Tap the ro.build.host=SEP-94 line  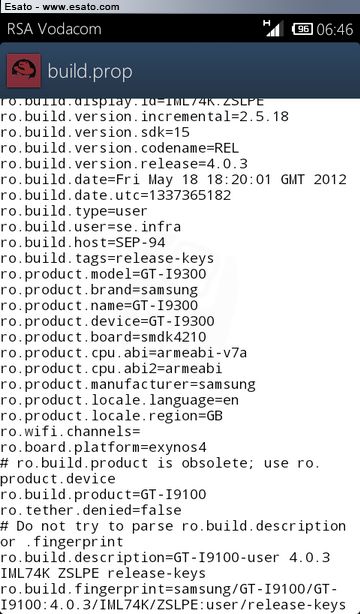click(82, 242)
